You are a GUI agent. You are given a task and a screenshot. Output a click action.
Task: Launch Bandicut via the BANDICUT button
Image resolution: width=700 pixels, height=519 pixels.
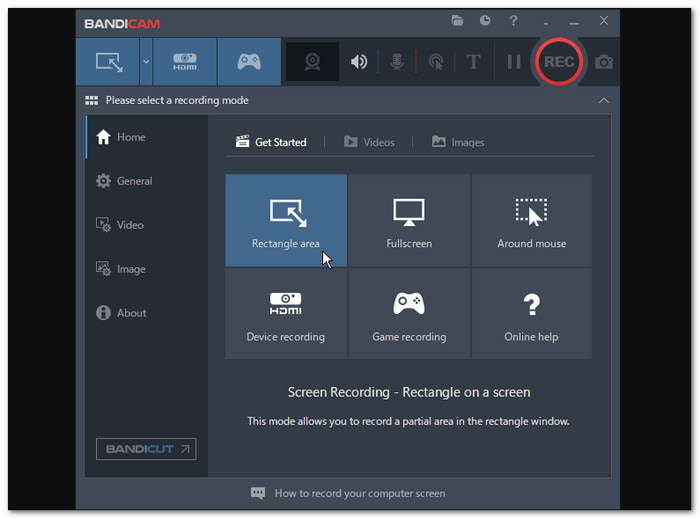click(x=146, y=449)
